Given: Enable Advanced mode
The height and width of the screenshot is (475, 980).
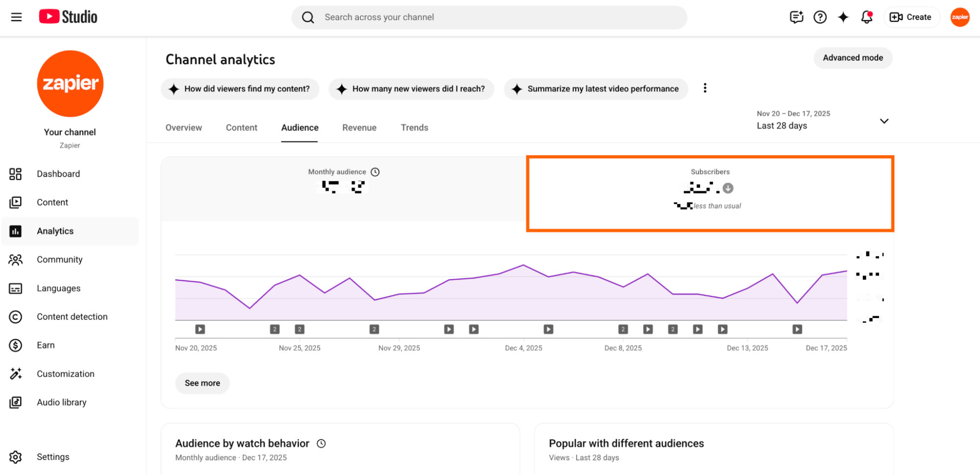Looking at the screenshot, I should 853,57.
